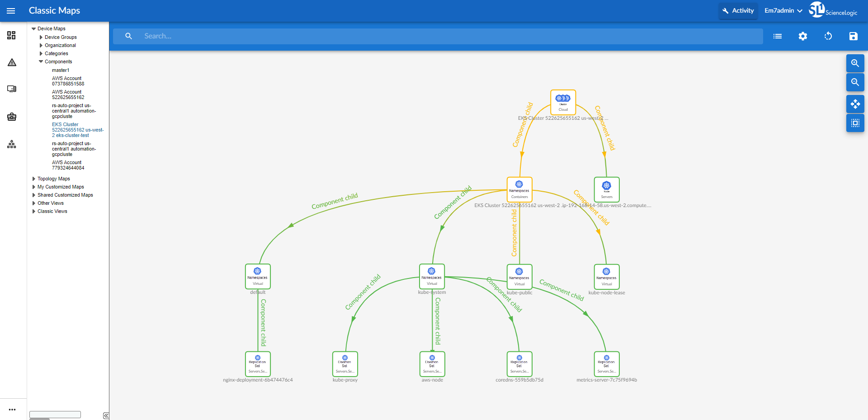Image resolution: width=868 pixels, height=420 pixels.
Task: Open the Em7admin user dropdown
Action: coord(783,11)
